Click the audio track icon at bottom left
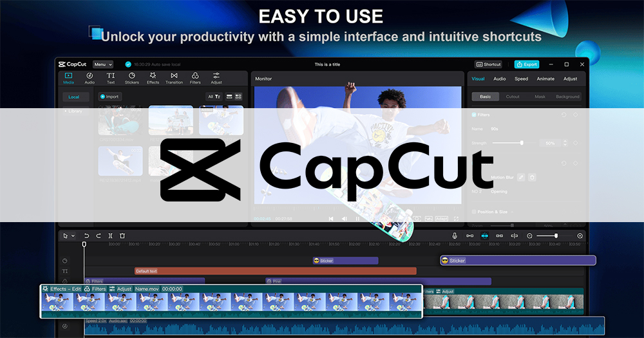This screenshot has width=644, height=338. tap(65, 326)
